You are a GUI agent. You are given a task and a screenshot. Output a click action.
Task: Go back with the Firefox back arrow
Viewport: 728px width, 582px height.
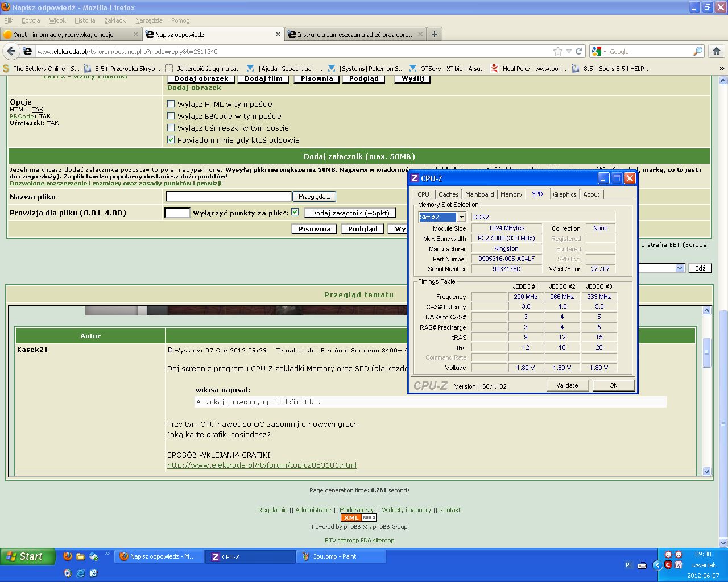(x=11, y=51)
